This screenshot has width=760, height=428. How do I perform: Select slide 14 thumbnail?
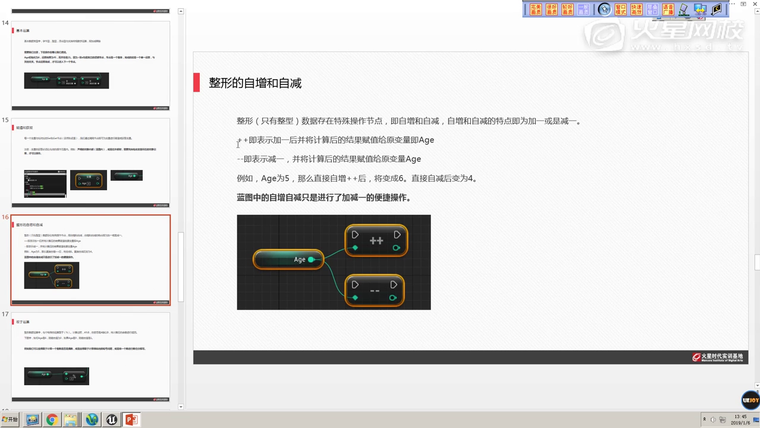91,65
